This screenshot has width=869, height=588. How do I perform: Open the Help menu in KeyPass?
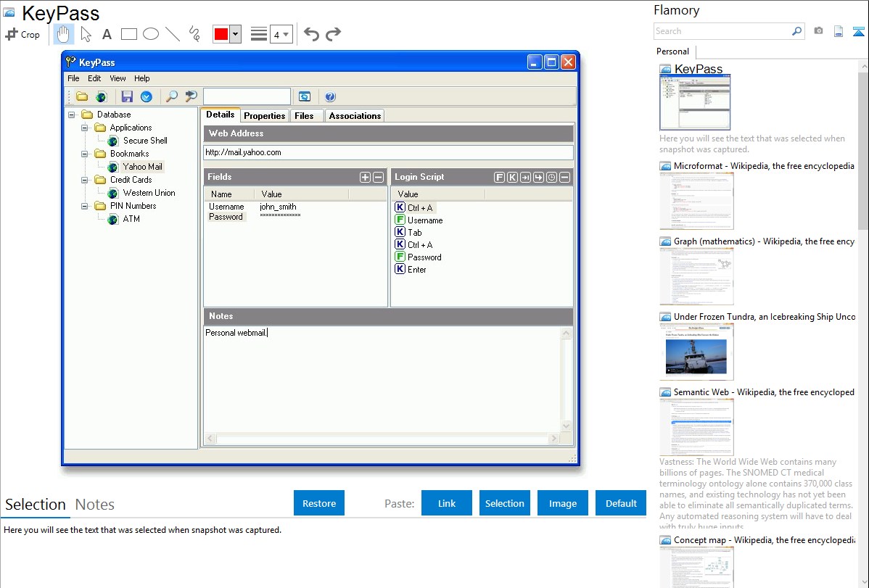[x=142, y=79]
